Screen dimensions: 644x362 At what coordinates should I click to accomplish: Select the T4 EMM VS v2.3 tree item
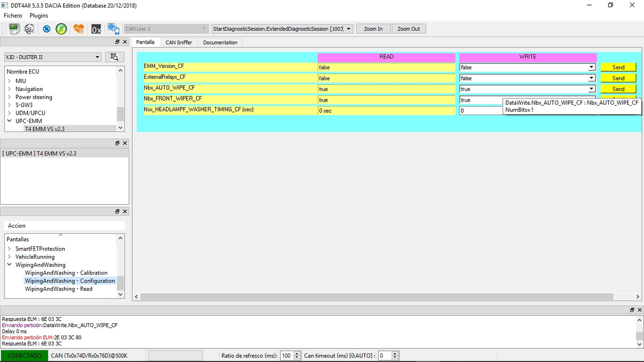coord(45,129)
